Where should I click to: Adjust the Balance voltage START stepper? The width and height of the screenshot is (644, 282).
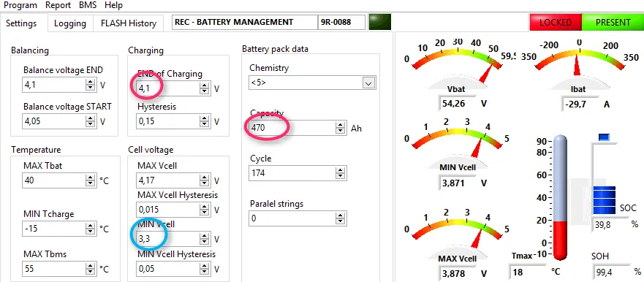(x=91, y=121)
